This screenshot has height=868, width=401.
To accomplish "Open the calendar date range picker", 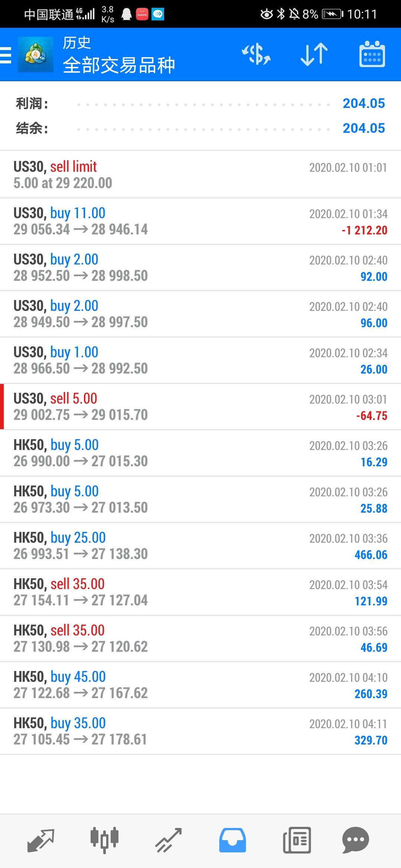I will 372,55.
